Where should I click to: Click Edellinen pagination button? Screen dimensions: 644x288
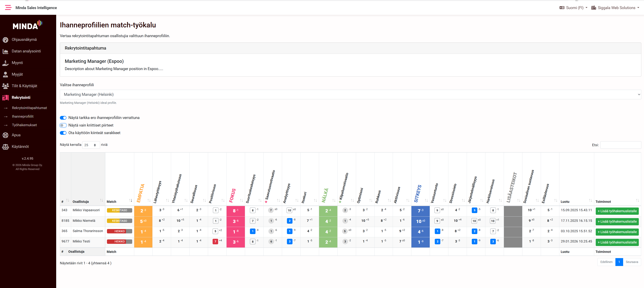(x=606, y=262)
